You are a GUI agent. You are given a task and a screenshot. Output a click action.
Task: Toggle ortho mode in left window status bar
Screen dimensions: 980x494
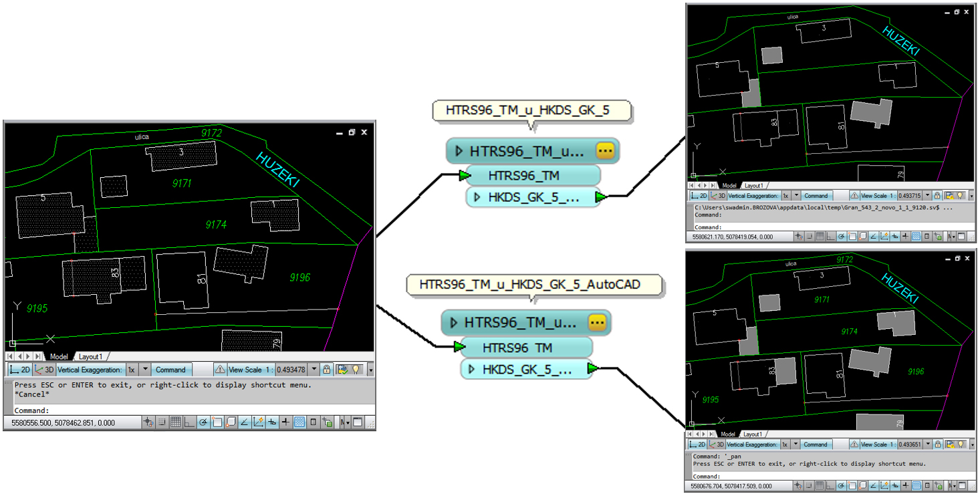[x=189, y=422]
